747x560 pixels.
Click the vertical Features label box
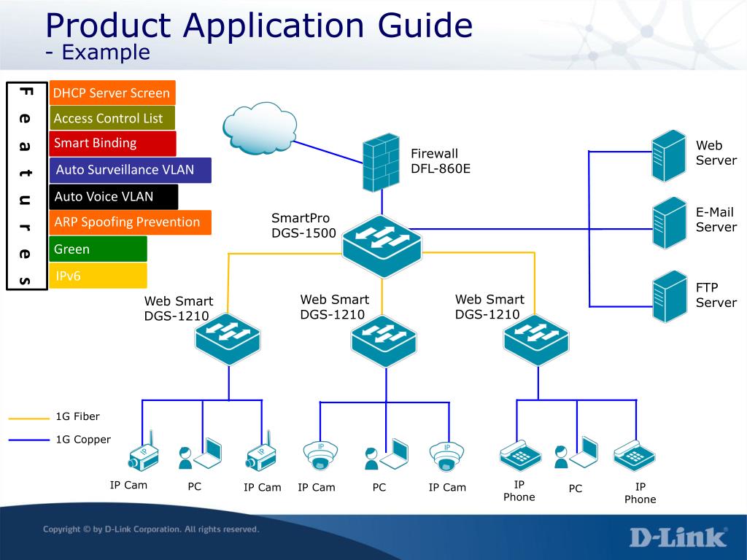coord(27,186)
